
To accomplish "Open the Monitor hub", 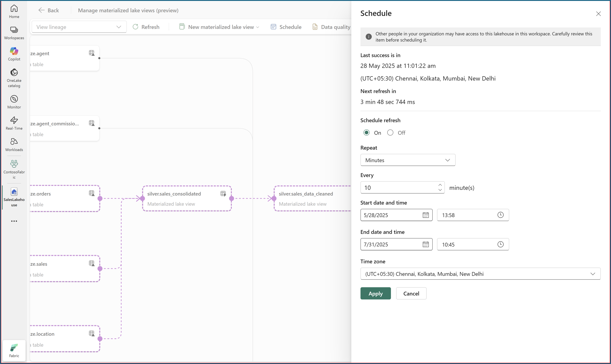I will point(14,99).
